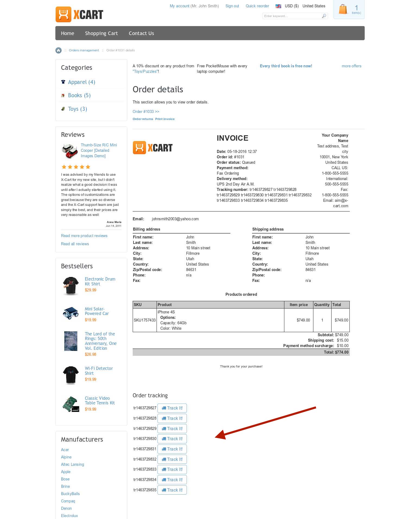This screenshot has height=519, width=420.
Task: Open My account link
Action: [180, 6]
